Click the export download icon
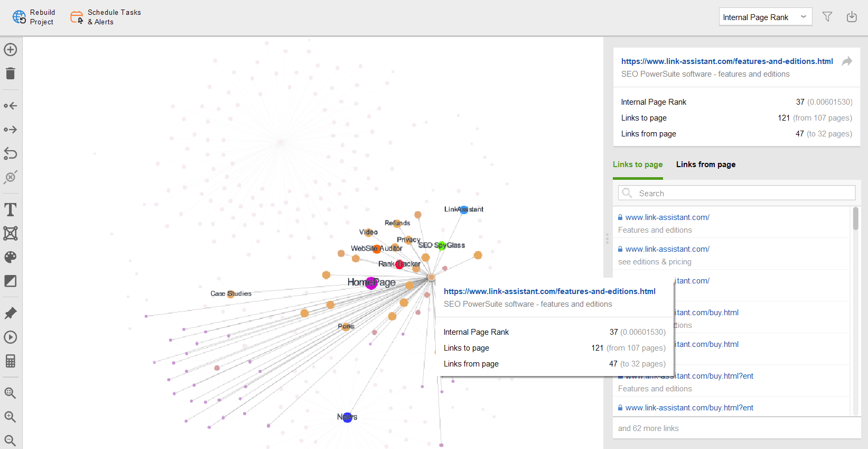This screenshot has height=449, width=868. click(852, 17)
